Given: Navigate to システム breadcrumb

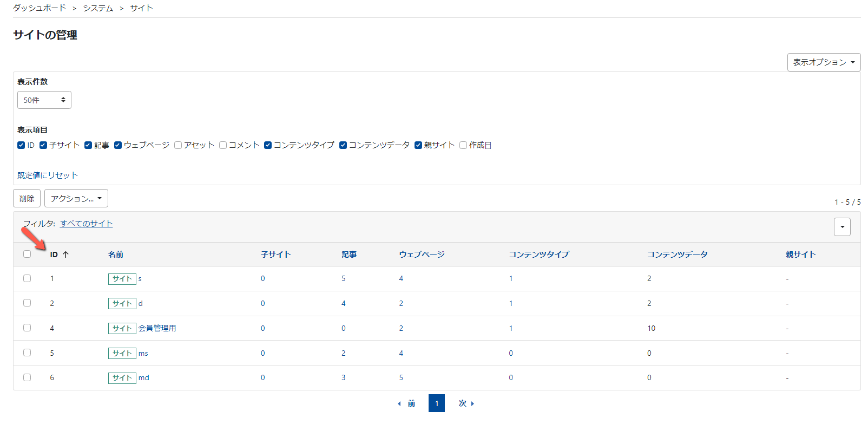Looking at the screenshot, I should 98,8.
